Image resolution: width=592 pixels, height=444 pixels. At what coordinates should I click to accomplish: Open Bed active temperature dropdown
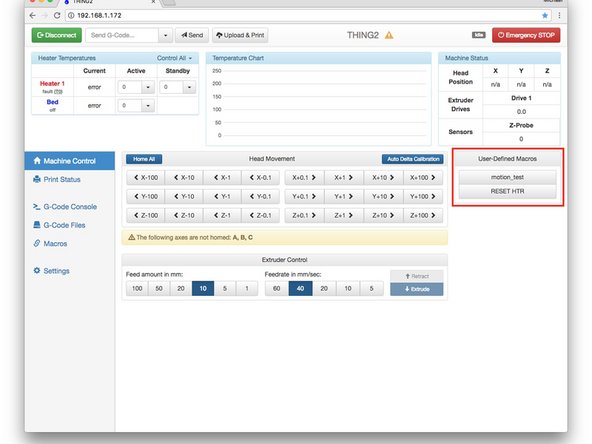pyautogui.click(x=148, y=105)
